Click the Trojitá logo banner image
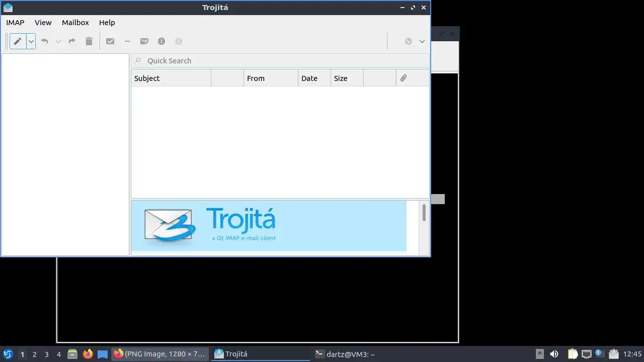This screenshot has width=644, height=362. coord(269,226)
